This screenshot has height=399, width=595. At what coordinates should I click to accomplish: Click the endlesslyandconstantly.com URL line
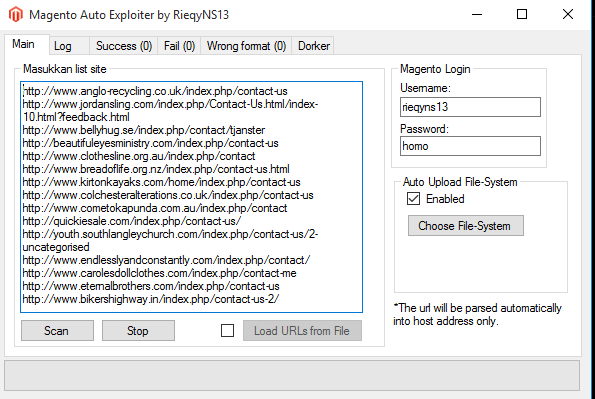(x=166, y=260)
